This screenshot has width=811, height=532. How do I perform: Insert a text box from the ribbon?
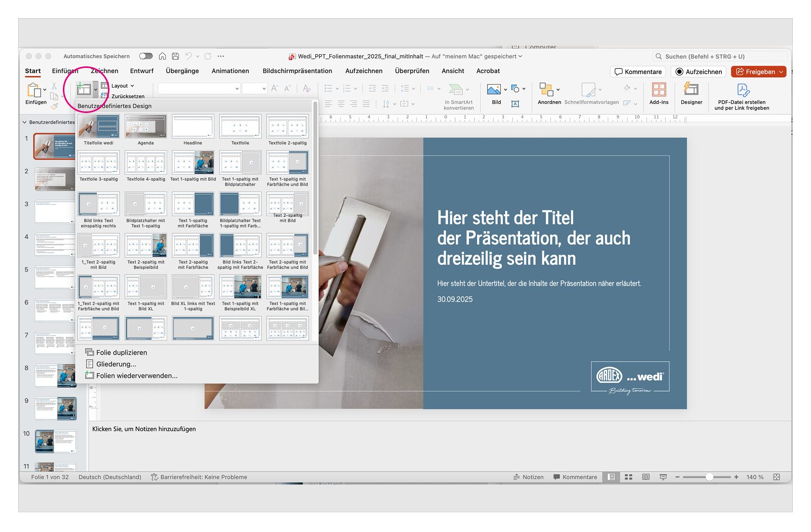[515, 104]
